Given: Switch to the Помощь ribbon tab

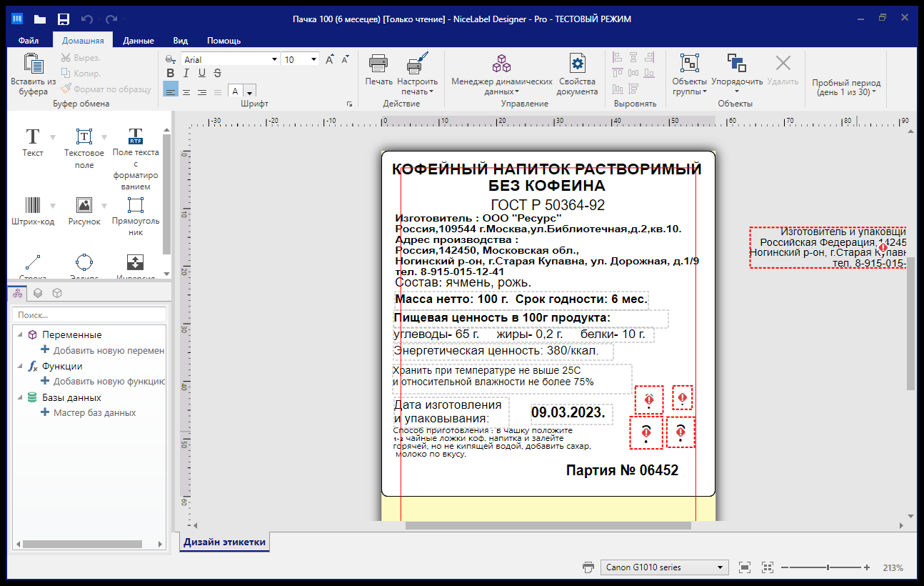Looking at the screenshot, I should point(224,41).
